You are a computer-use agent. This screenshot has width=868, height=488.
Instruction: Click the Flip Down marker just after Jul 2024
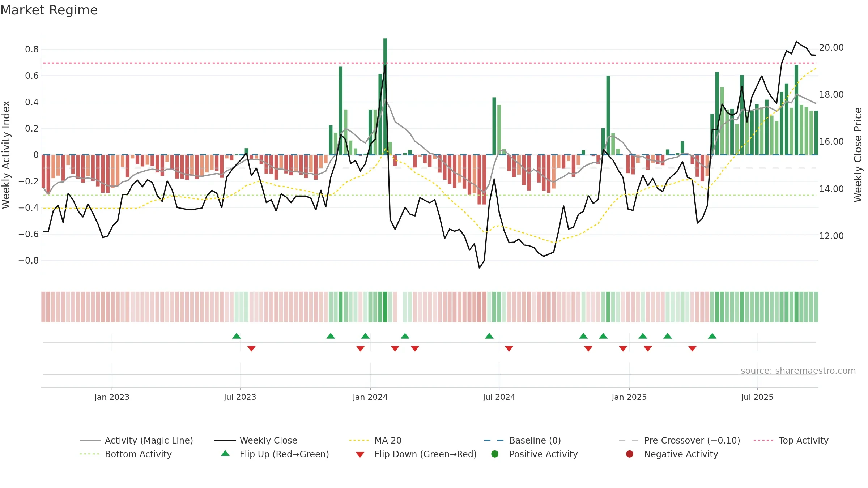pos(509,348)
